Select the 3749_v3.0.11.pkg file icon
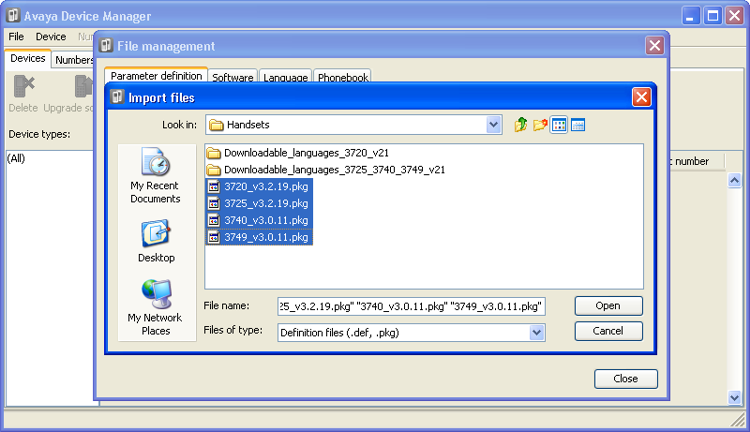 pos(214,237)
